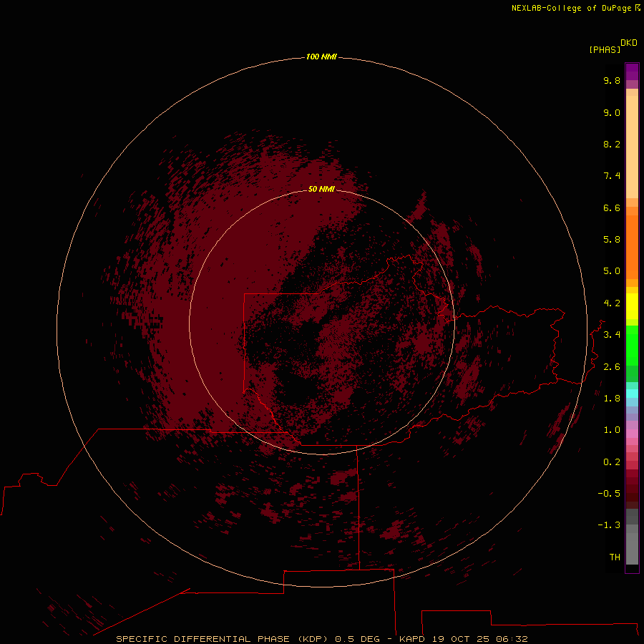The height and width of the screenshot is (644, 644).
Task: Click the 0.2 scale value
Action: 612,462
